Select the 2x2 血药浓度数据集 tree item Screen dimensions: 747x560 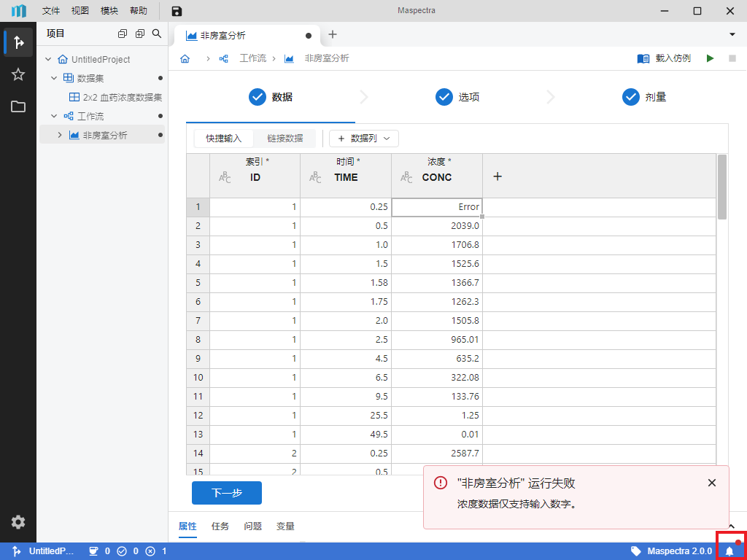click(x=116, y=98)
